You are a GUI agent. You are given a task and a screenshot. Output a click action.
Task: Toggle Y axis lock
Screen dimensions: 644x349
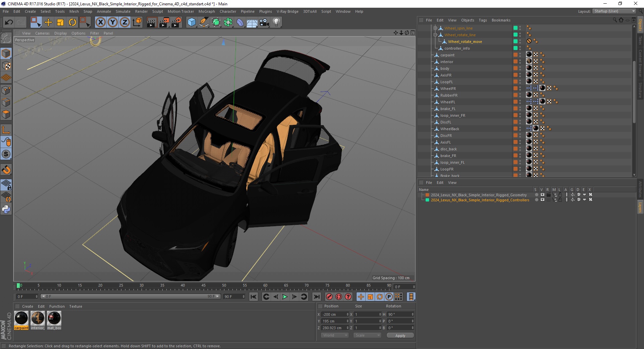pos(113,22)
